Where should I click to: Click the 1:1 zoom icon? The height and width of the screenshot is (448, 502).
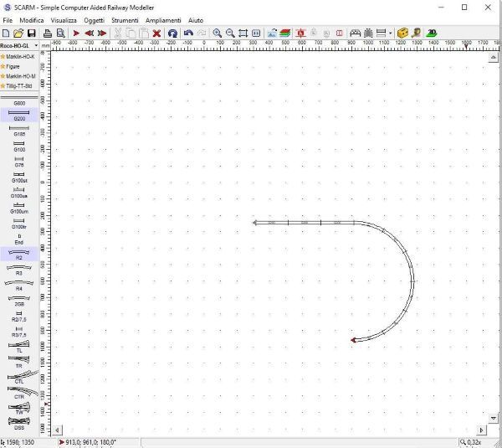tap(256, 33)
